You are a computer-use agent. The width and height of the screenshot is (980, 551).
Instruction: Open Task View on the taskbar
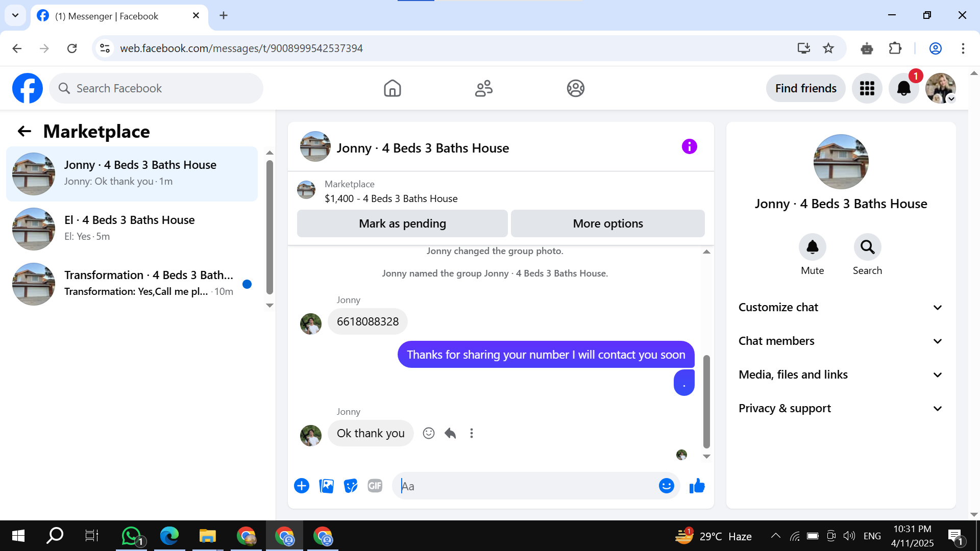tap(91, 536)
